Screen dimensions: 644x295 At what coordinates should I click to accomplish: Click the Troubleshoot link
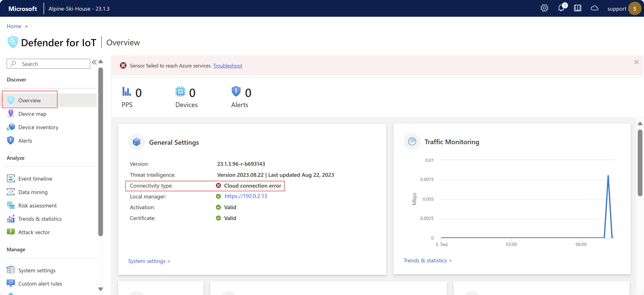click(228, 66)
